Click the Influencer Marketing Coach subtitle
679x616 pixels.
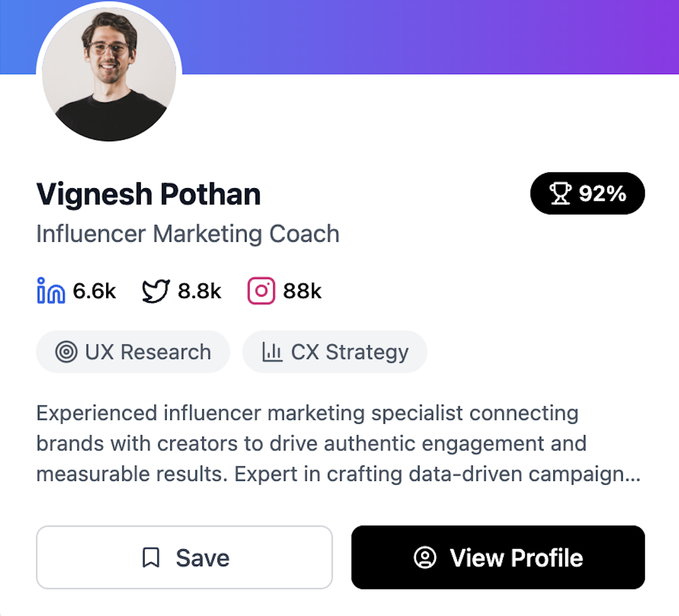[188, 234]
